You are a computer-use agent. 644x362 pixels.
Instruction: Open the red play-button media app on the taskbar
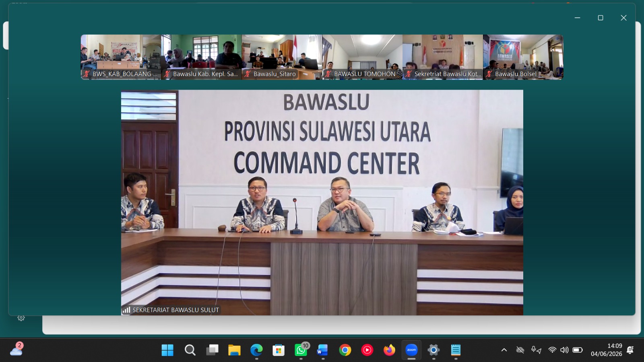pyautogui.click(x=367, y=350)
